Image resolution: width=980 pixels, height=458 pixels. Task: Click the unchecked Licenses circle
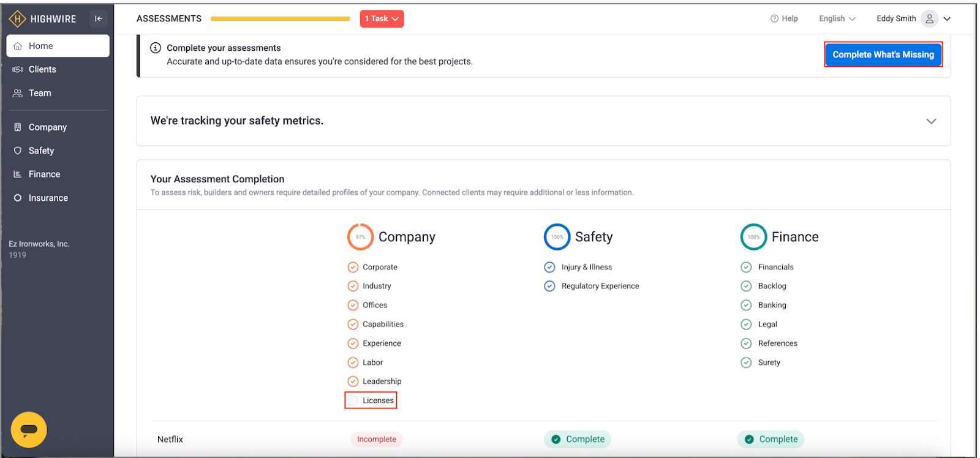pyautogui.click(x=353, y=400)
